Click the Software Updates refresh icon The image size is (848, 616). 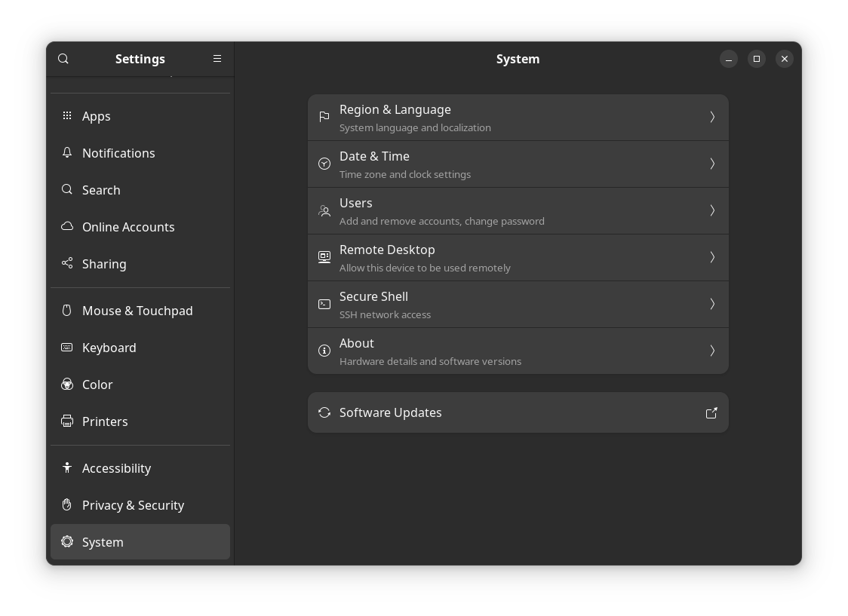tap(324, 412)
